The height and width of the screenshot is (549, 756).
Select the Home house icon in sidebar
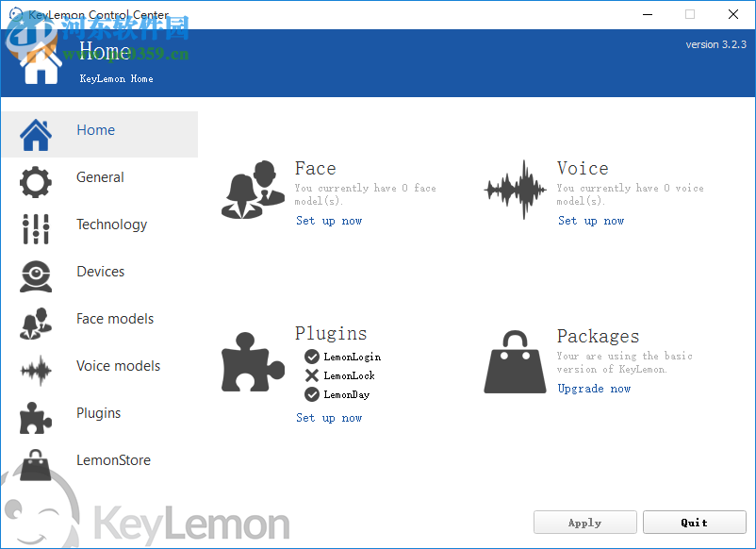(35, 134)
